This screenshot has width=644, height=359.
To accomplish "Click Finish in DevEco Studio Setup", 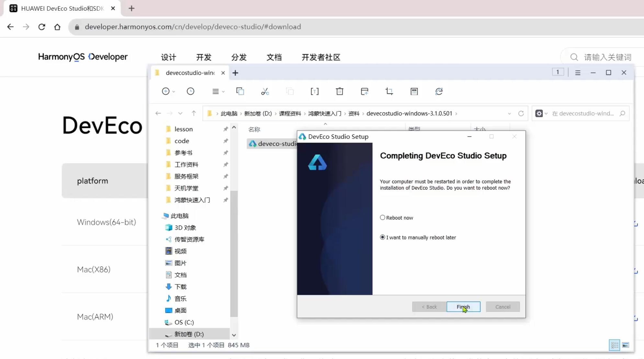I will click(463, 307).
